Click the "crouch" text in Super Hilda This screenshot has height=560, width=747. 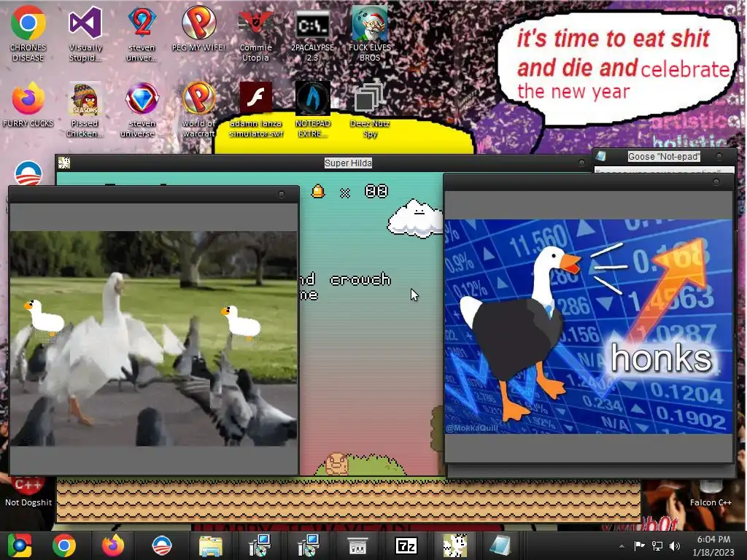pos(360,279)
